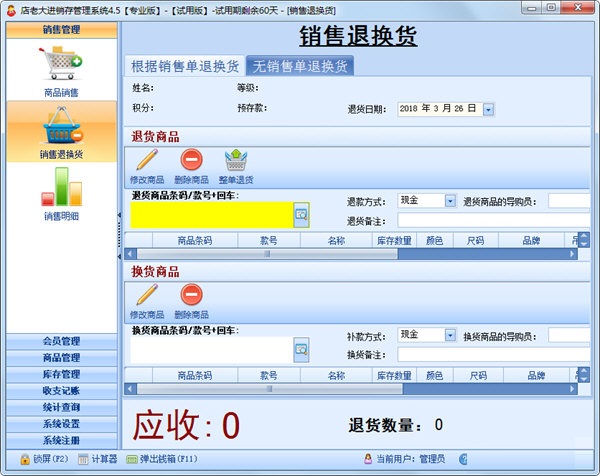600x476 pixels.
Task: Click right scroll arrow of 换货商品 table
Action: (x=572, y=389)
